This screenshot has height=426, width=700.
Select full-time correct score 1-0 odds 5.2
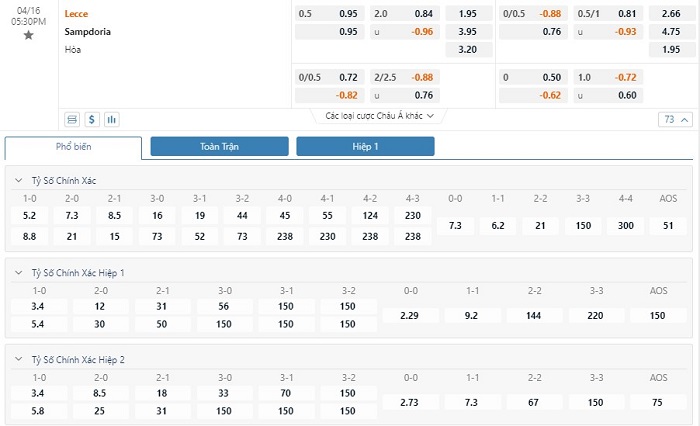click(29, 216)
